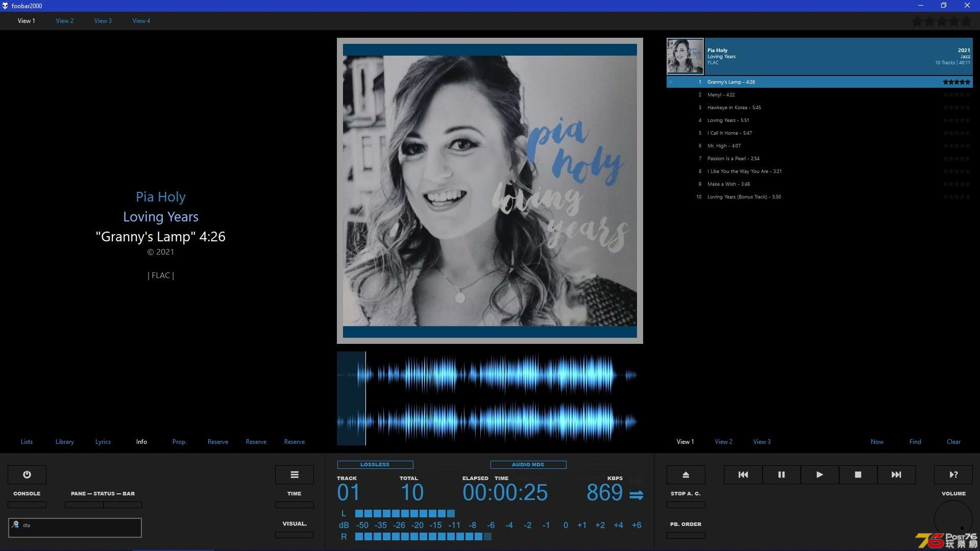Switch playlist panel to View 3
The image size is (980, 551).
point(762,442)
